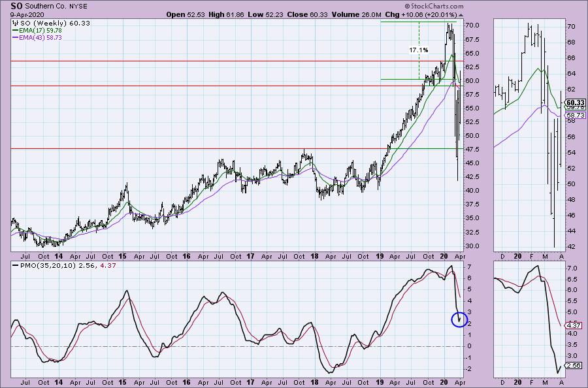Click the boxed 60.33 last-price tag
Screen dimensions: 588x388
tap(575, 103)
